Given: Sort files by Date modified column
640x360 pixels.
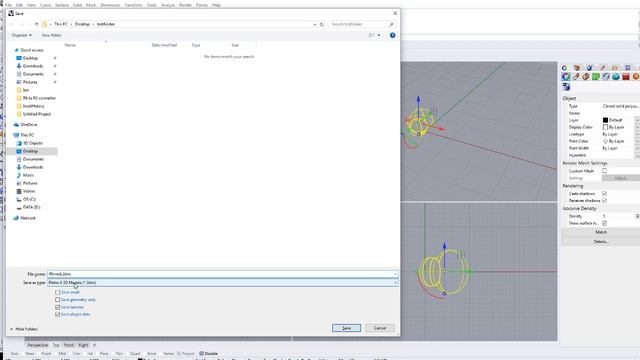Looking at the screenshot, I should (x=164, y=45).
